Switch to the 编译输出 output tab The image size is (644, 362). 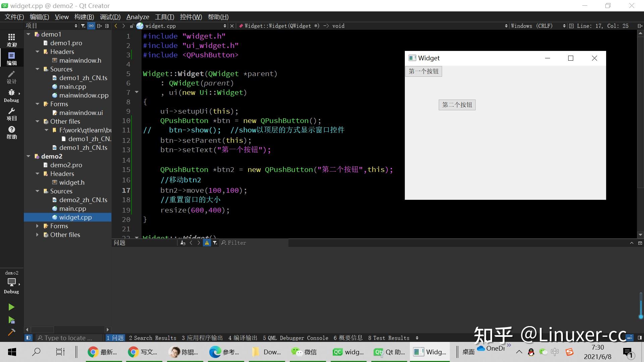243,338
